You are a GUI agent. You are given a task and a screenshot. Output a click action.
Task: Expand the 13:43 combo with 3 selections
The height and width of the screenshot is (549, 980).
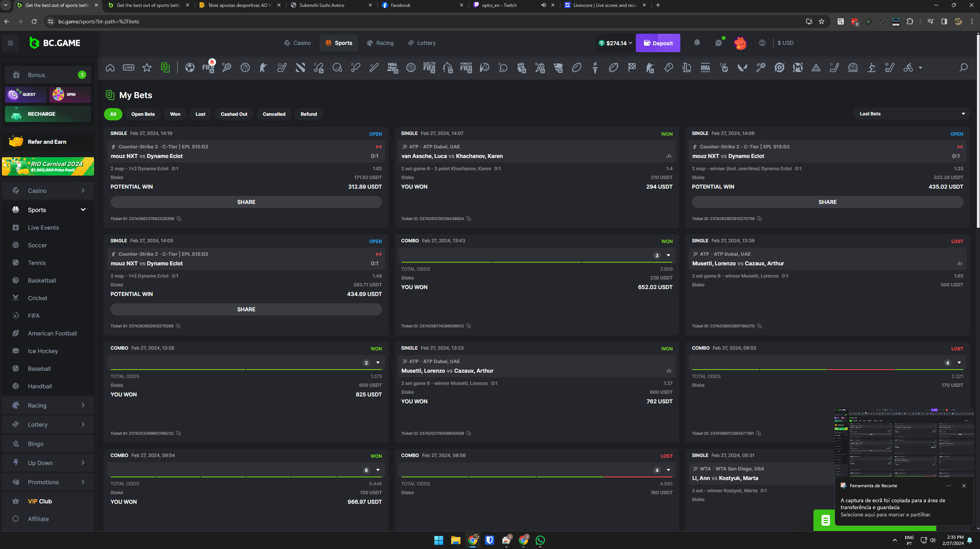[668, 255]
